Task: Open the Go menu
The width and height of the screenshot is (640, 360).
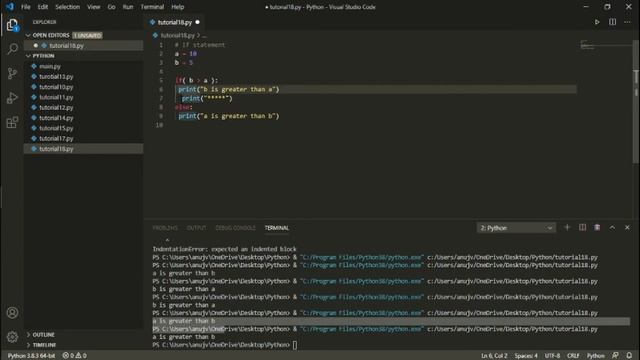Action: (111, 7)
